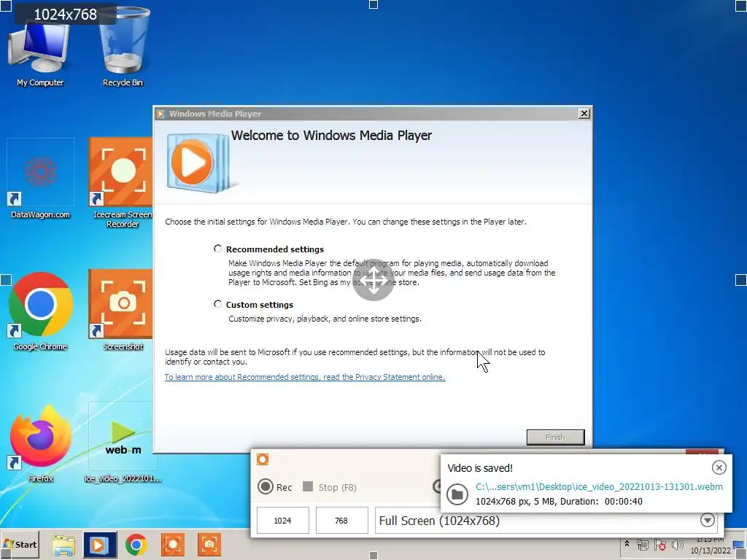Open the Privacy Statement online link
The height and width of the screenshot is (560, 747).
tap(305, 377)
